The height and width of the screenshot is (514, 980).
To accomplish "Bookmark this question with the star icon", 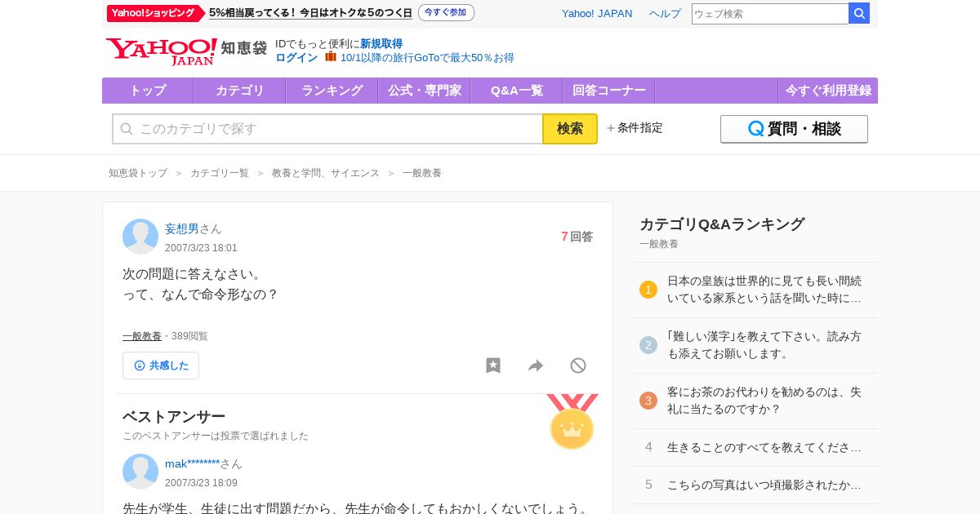I will [x=493, y=366].
